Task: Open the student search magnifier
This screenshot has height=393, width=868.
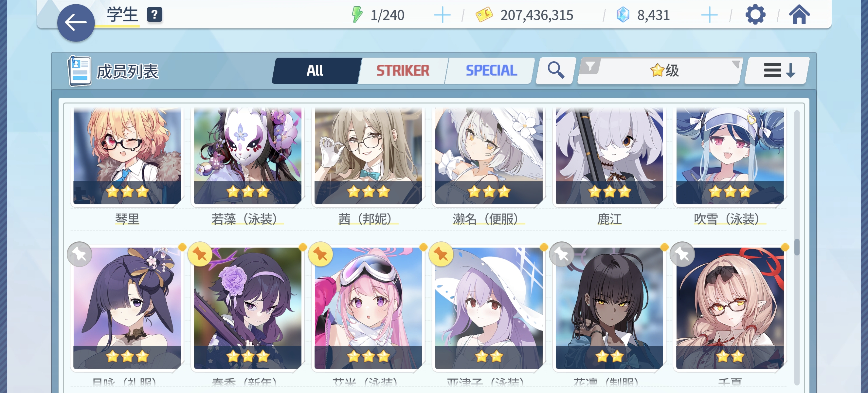Action: (x=556, y=70)
